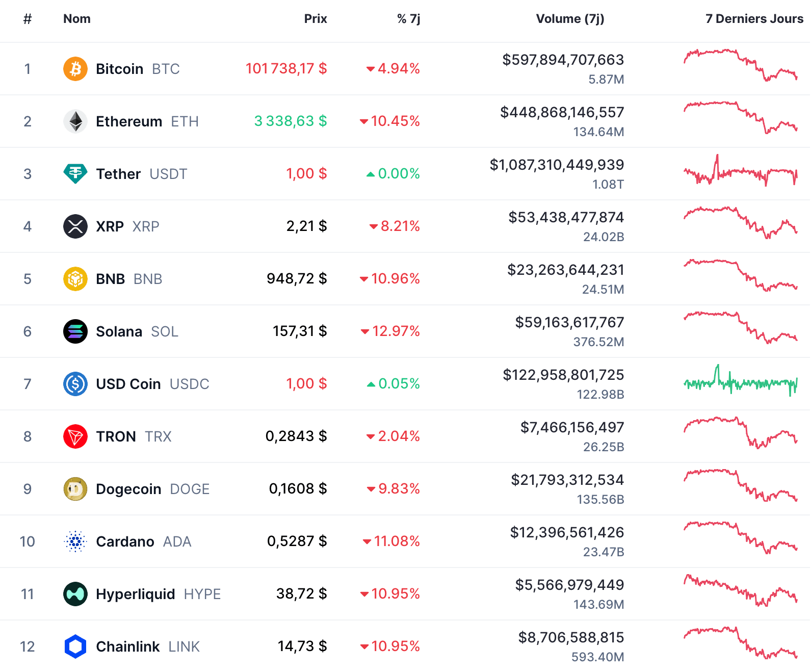
Task: Open the Bitcoin name link
Action: tap(120, 68)
